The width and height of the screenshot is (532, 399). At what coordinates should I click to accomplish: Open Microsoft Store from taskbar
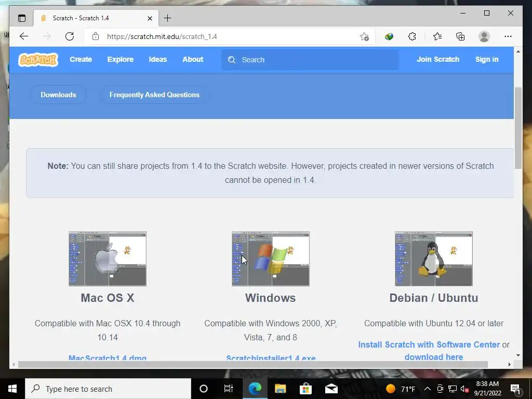[305, 389]
